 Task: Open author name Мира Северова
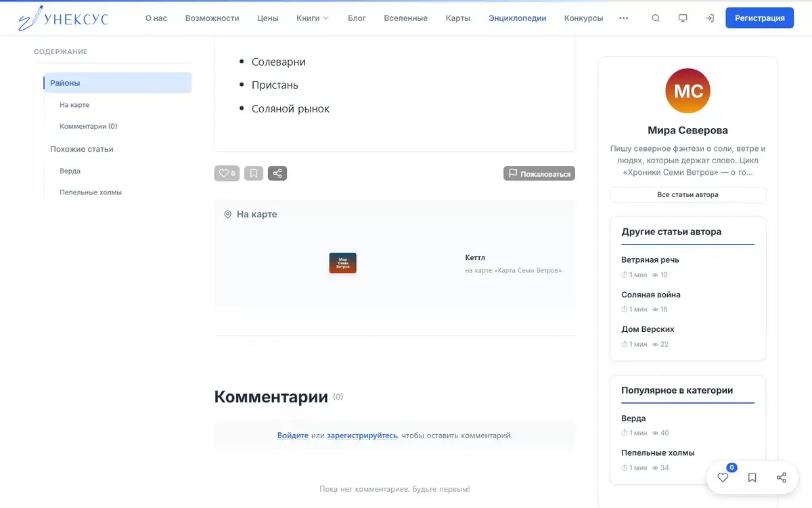coord(688,130)
